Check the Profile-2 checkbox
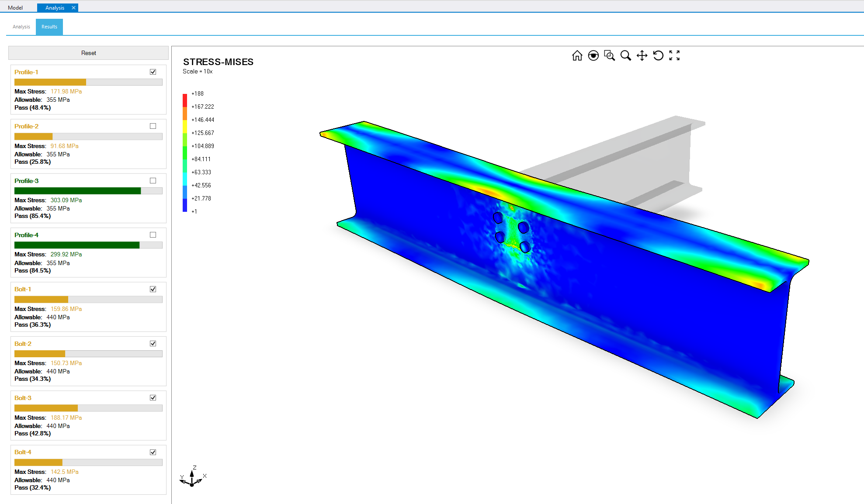Image resolution: width=864 pixels, height=504 pixels. pos(153,126)
